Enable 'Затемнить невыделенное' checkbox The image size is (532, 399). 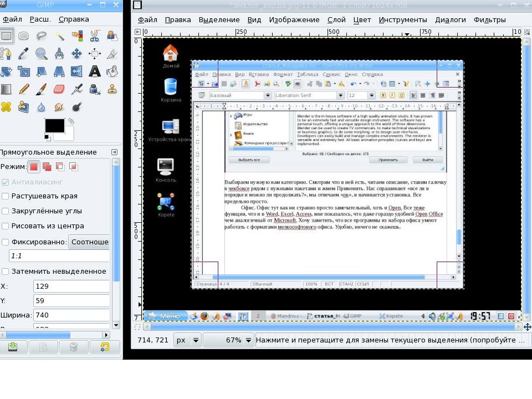[5, 272]
